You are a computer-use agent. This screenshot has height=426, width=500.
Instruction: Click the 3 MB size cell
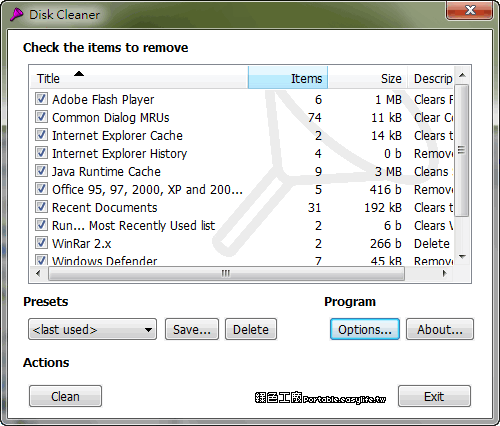pyautogui.click(x=388, y=171)
